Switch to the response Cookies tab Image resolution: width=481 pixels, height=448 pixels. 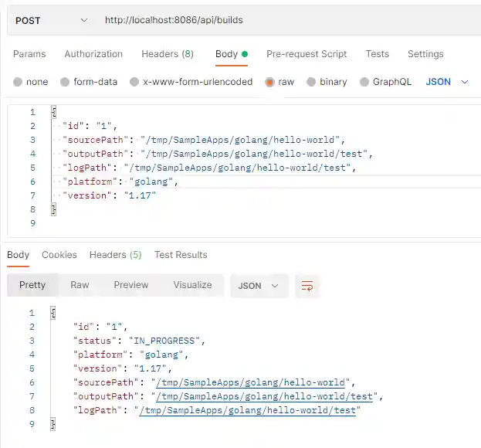point(59,255)
